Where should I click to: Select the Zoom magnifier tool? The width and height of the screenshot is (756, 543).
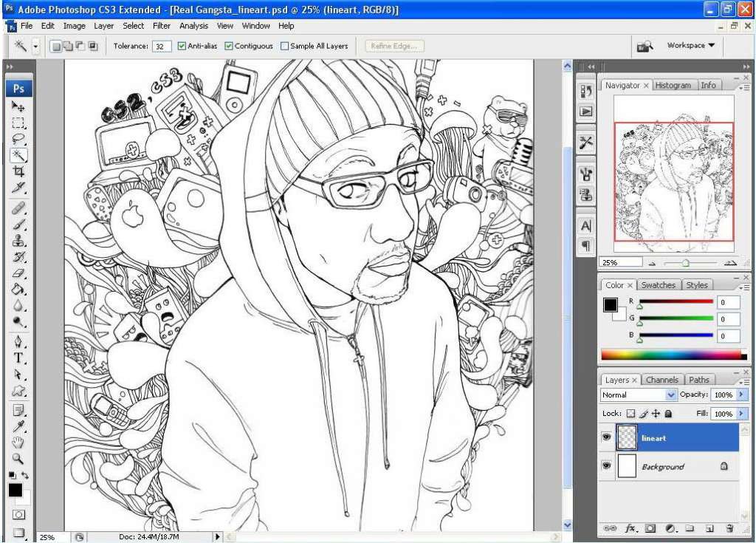[x=18, y=459]
